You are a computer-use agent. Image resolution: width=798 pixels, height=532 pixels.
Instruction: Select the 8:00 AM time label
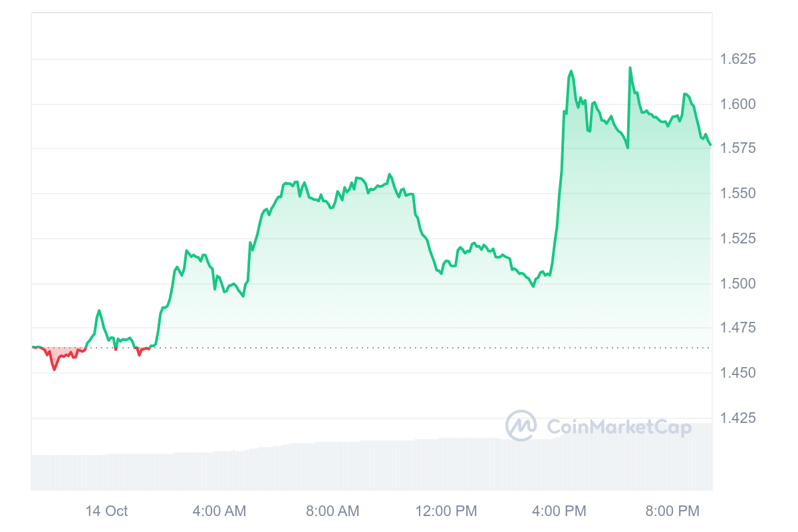pyautogui.click(x=332, y=511)
